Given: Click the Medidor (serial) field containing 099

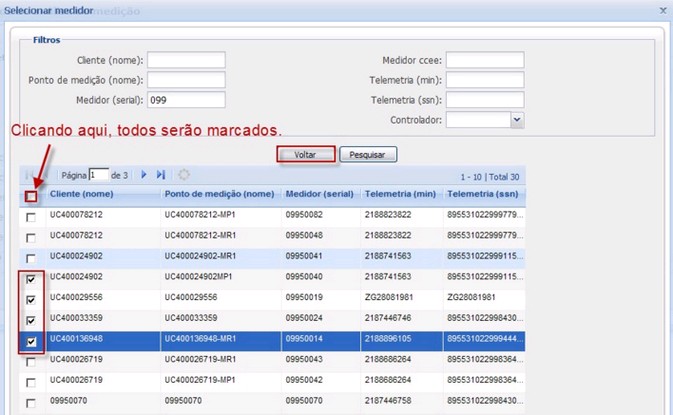Looking at the screenshot, I should [x=186, y=100].
